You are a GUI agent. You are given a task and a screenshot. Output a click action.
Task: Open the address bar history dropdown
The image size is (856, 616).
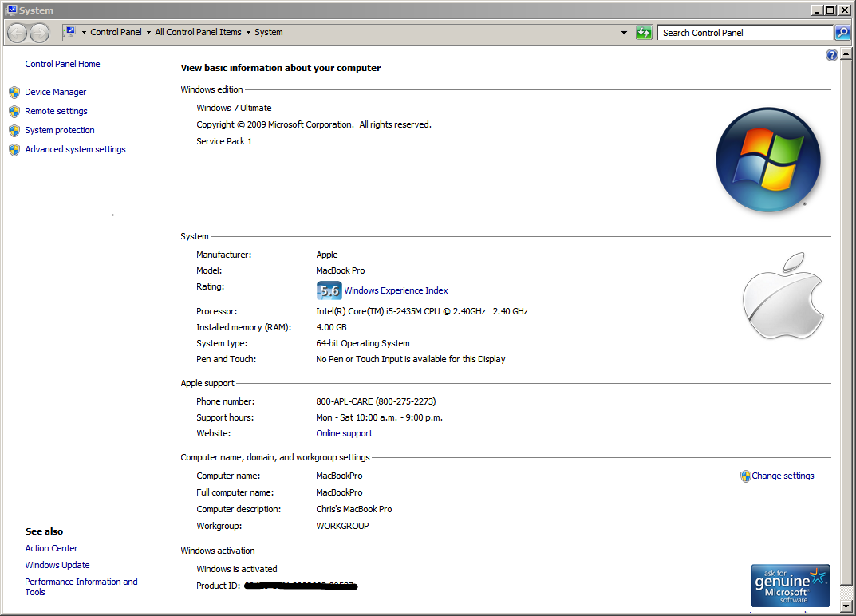[x=624, y=33]
